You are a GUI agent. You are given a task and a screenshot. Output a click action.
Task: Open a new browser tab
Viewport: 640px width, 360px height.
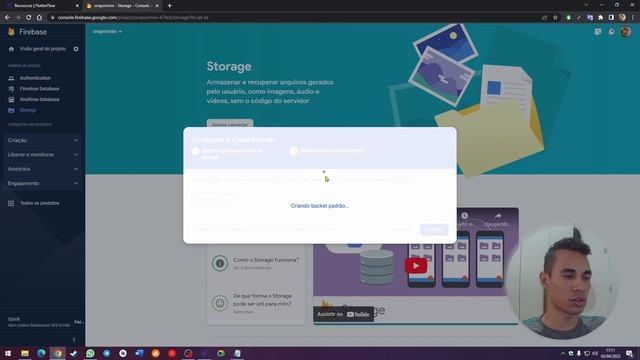point(169,6)
